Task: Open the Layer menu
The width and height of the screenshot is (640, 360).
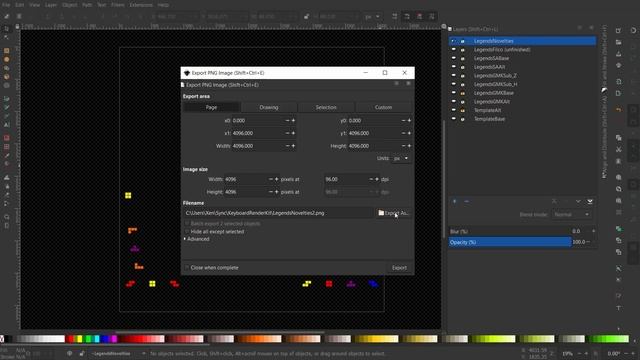Action: coord(51,5)
